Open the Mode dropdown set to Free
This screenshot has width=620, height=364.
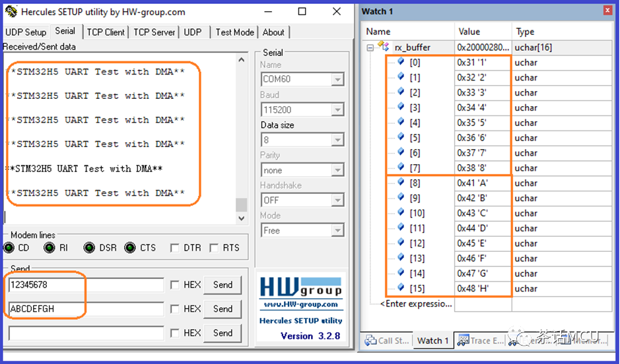[337, 230]
